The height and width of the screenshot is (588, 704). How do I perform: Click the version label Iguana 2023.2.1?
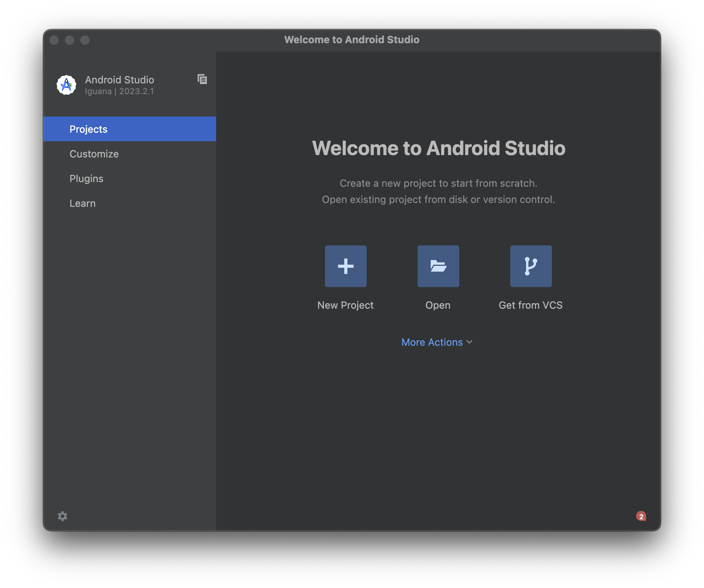pyautogui.click(x=119, y=91)
